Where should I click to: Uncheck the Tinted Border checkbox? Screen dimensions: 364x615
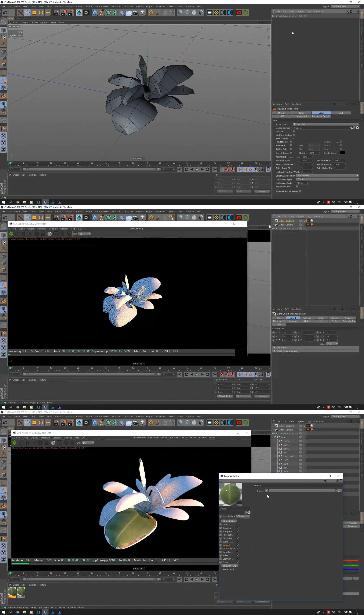291,153
